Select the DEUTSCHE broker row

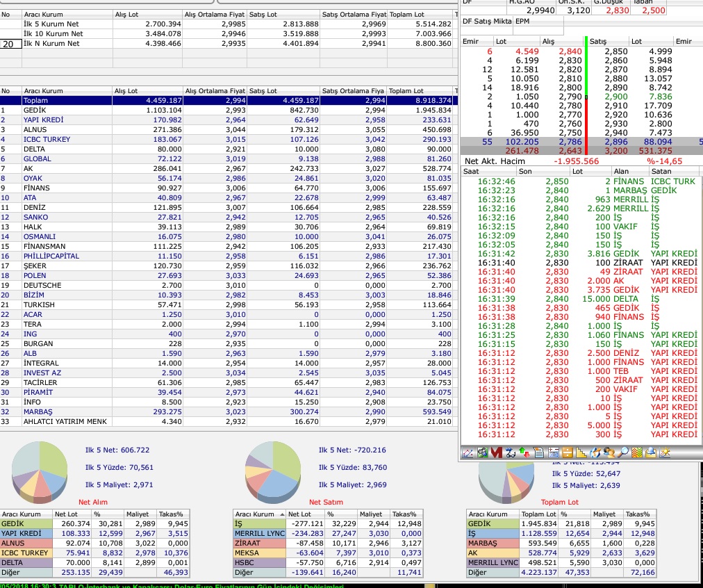tap(229, 285)
